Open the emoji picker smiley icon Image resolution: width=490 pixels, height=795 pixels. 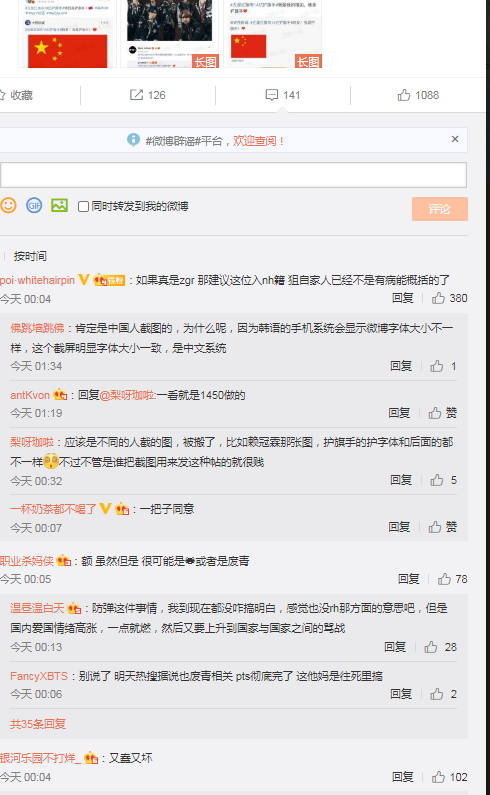click(x=8, y=205)
